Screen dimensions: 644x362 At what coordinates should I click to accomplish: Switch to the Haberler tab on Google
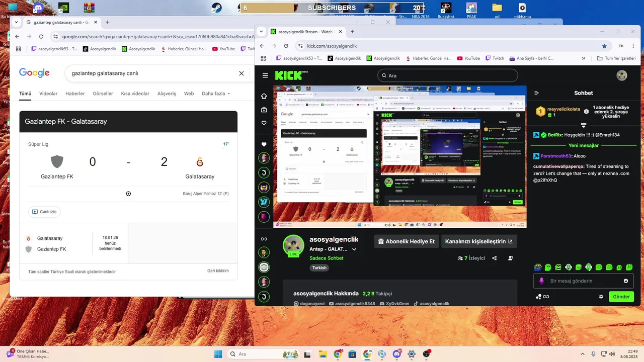pyautogui.click(x=75, y=94)
